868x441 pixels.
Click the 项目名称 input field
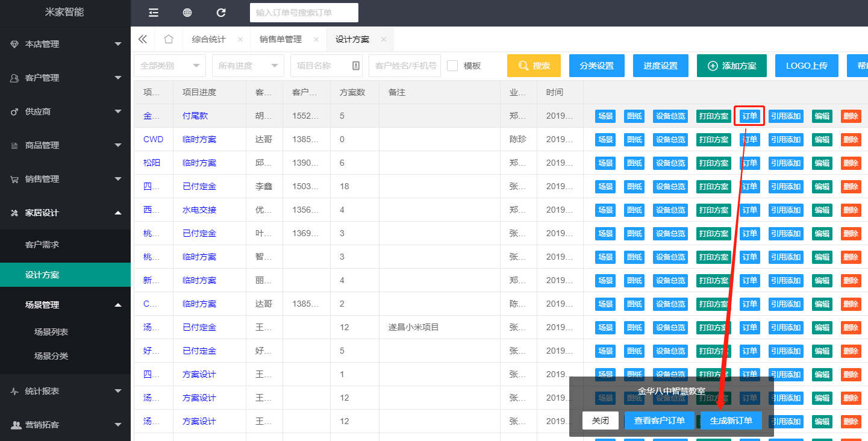point(326,66)
